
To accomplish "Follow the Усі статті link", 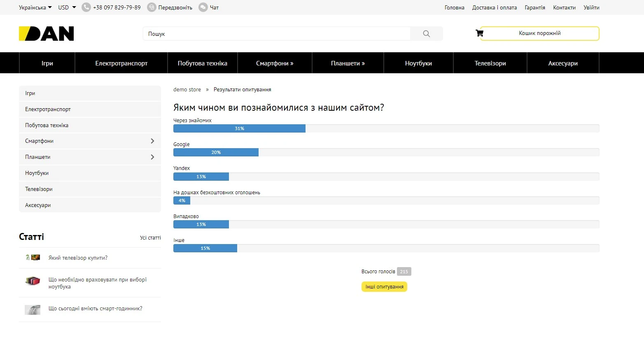I will [150, 238].
